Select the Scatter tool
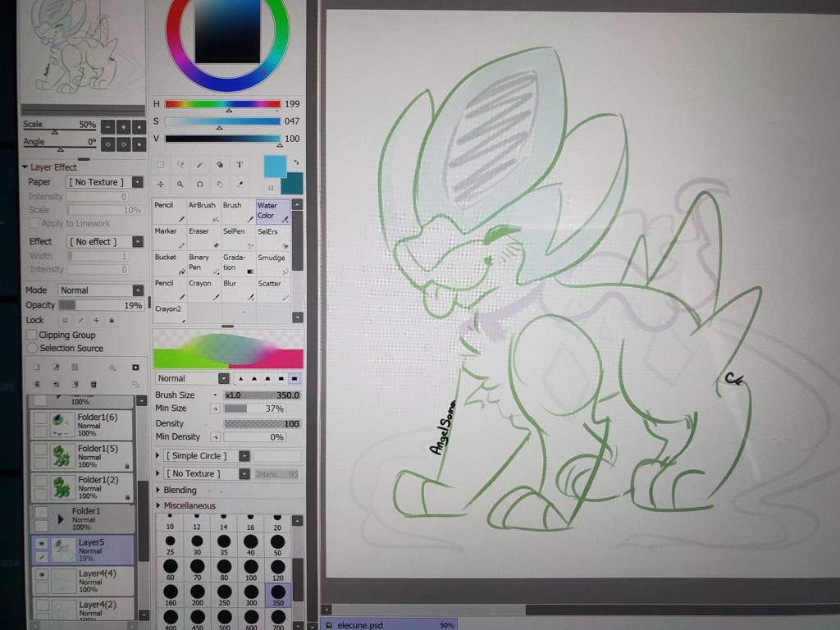Viewport: 840px width, 630px height. pos(272,290)
